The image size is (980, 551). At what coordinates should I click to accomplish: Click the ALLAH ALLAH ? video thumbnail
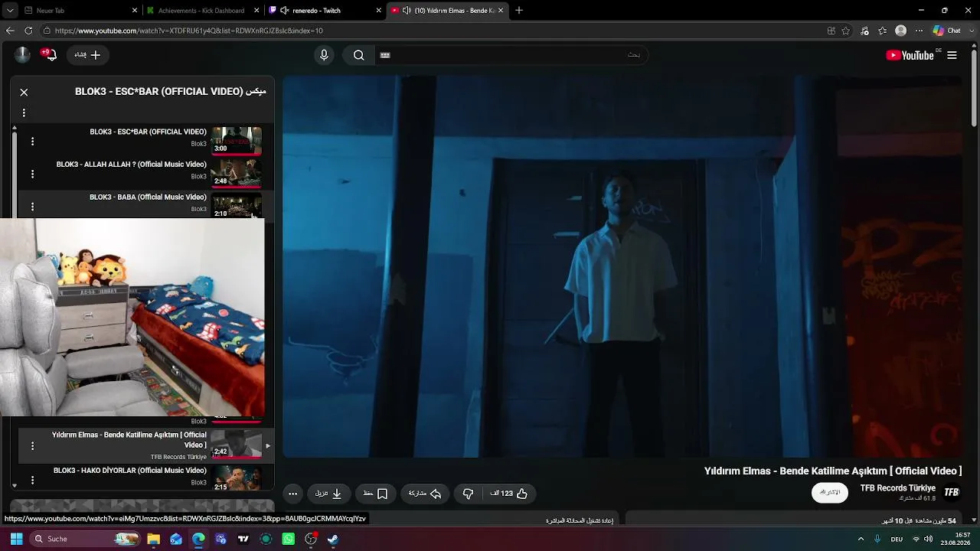point(237,174)
